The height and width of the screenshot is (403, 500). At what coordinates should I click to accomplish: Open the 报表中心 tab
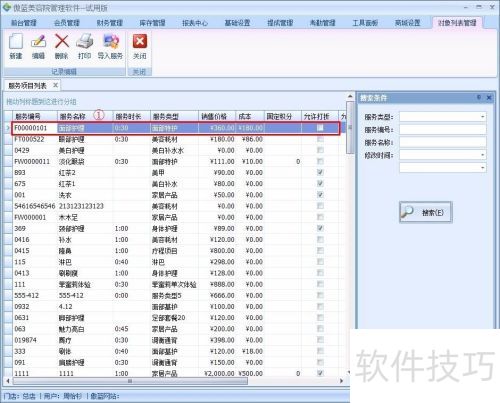(x=195, y=23)
